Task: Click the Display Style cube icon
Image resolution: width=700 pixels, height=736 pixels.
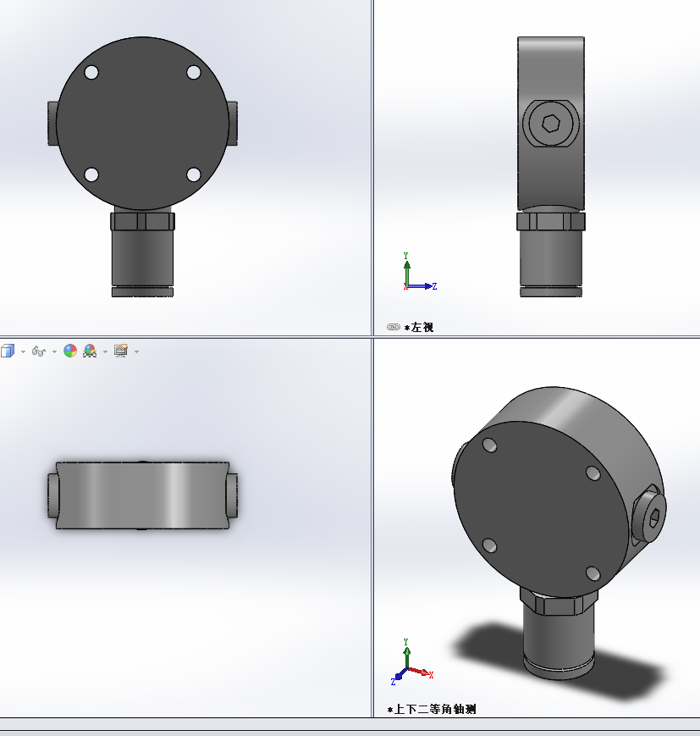Action: pyautogui.click(x=8, y=351)
